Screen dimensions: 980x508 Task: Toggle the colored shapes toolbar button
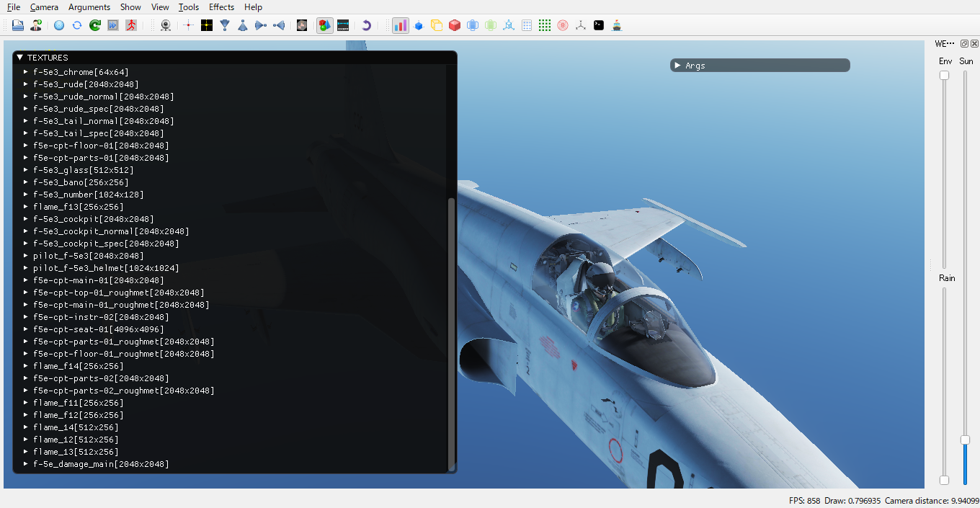pos(324,25)
